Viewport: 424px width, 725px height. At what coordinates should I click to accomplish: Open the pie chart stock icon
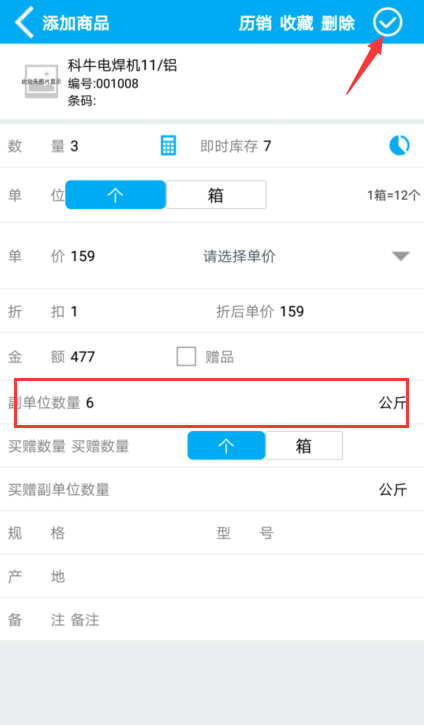tap(399, 146)
